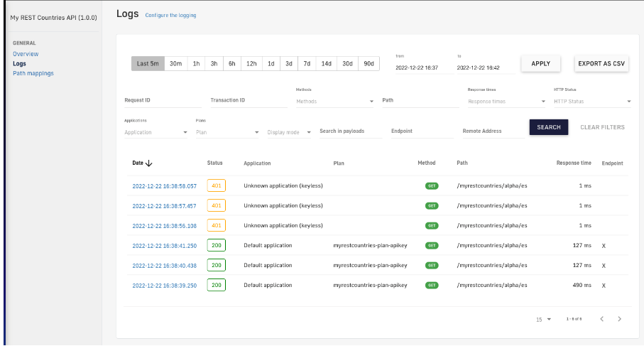Open the Configure the logging link
The width and height of the screenshot is (644, 346).
170,15
